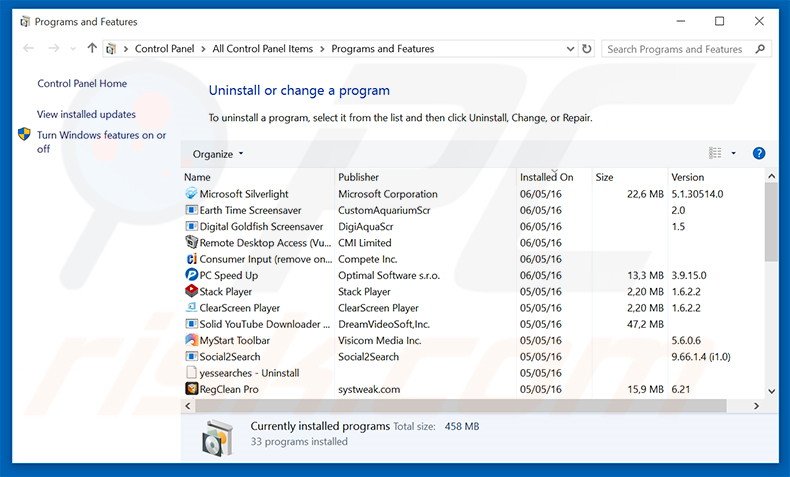Change view using the view layout icon
790x477 pixels.
(x=715, y=153)
